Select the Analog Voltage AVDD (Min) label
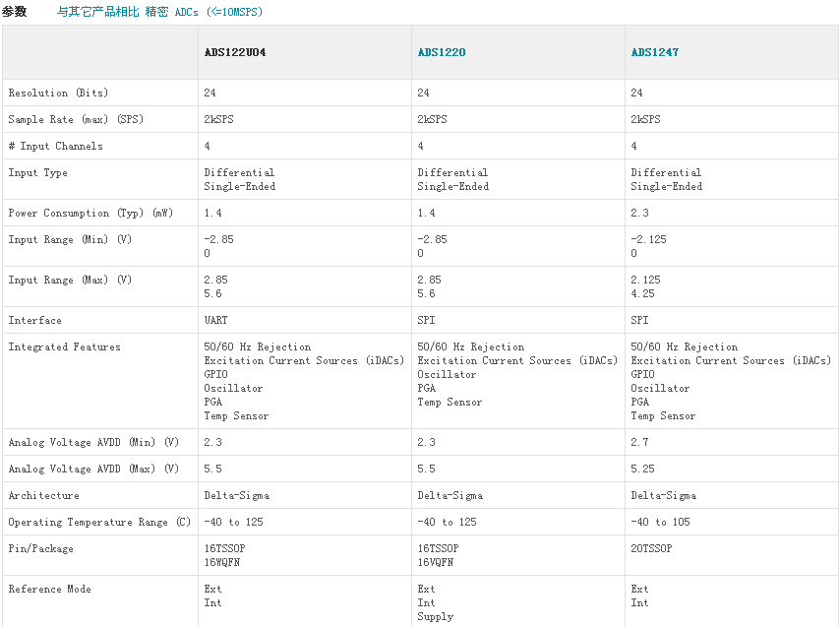 pos(93,442)
